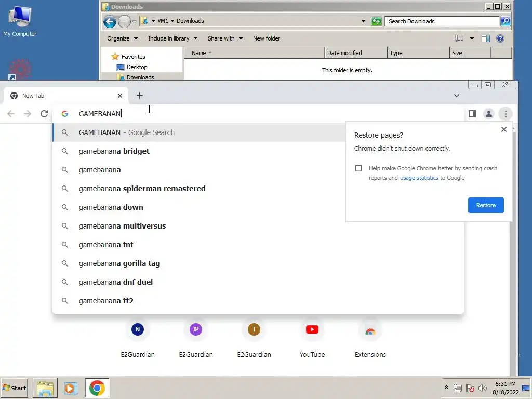
Task: Click the Search Downloads input field
Action: click(x=443, y=21)
